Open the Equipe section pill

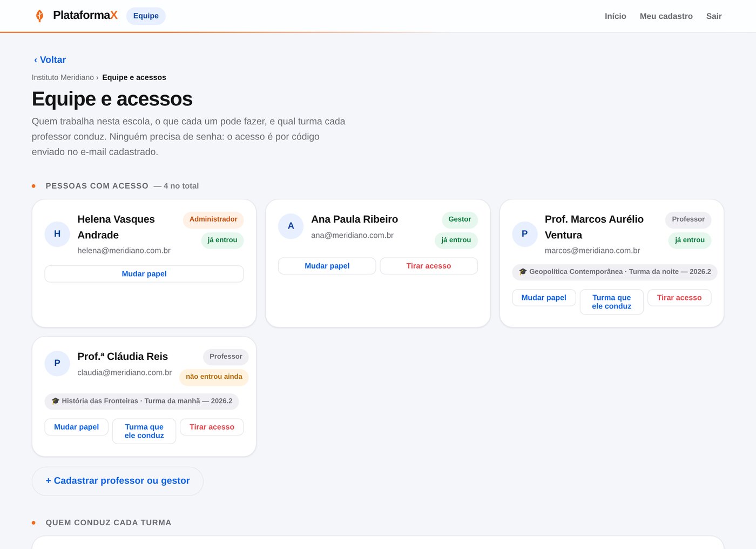point(146,16)
